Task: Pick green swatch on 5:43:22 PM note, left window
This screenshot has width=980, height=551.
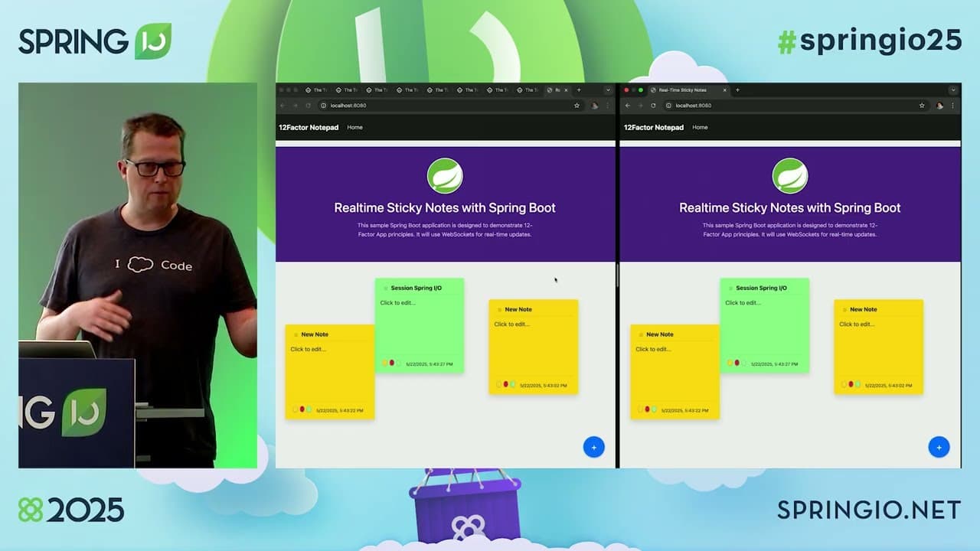Action: click(309, 409)
